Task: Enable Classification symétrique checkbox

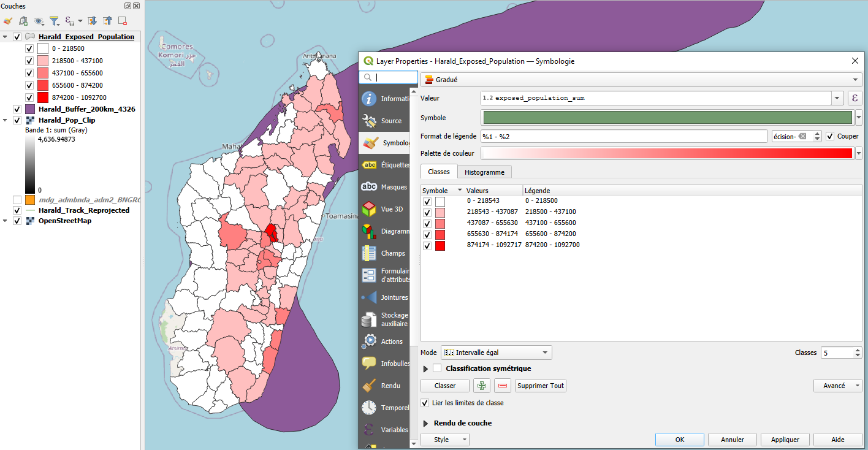Action: pos(437,368)
